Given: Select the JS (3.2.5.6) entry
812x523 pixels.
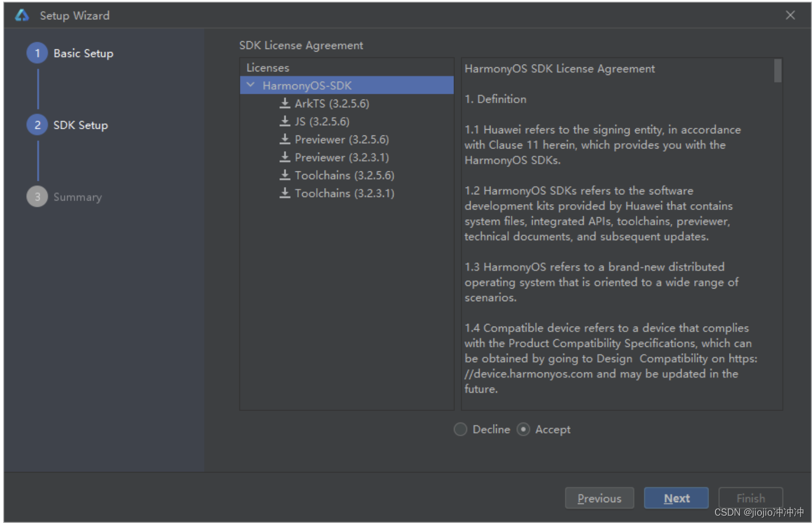Looking at the screenshot, I should click(322, 121).
